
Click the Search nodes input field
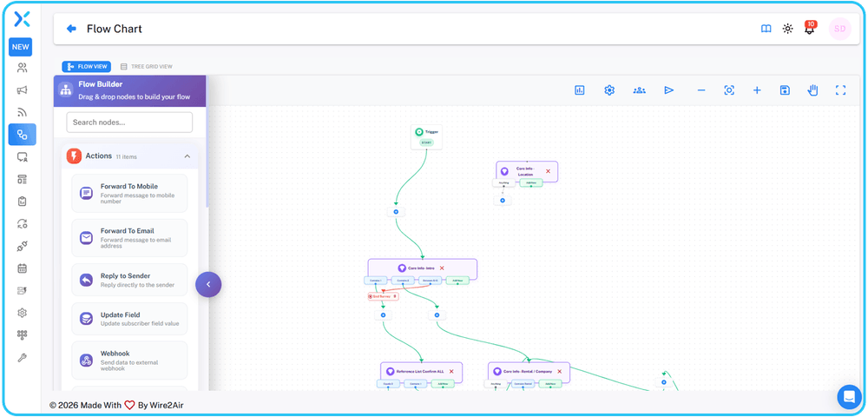tap(129, 122)
